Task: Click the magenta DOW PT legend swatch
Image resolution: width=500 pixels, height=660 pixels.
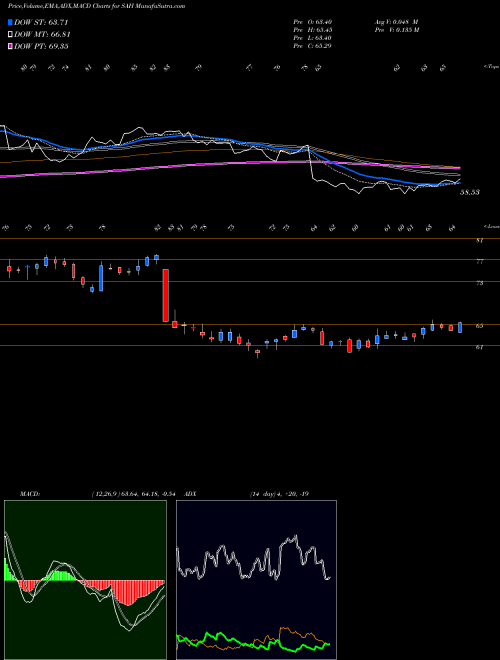Action: pos(10,47)
